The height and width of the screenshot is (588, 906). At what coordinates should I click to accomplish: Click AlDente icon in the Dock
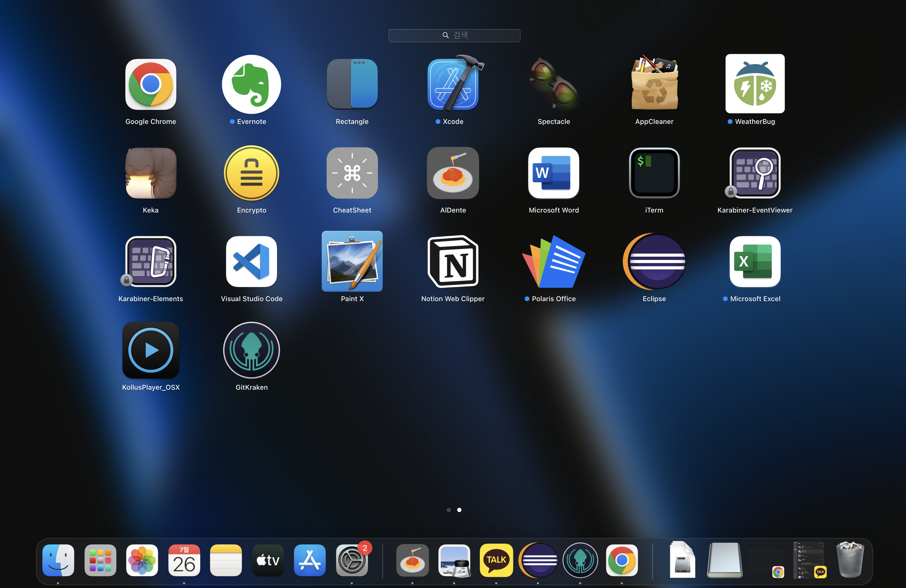pos(412,561)
